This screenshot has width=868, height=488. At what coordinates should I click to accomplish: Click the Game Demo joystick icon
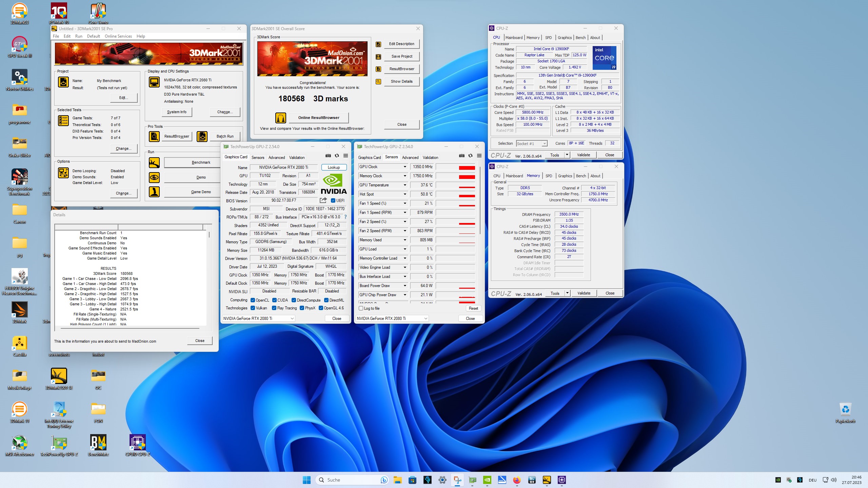(154, 192)
